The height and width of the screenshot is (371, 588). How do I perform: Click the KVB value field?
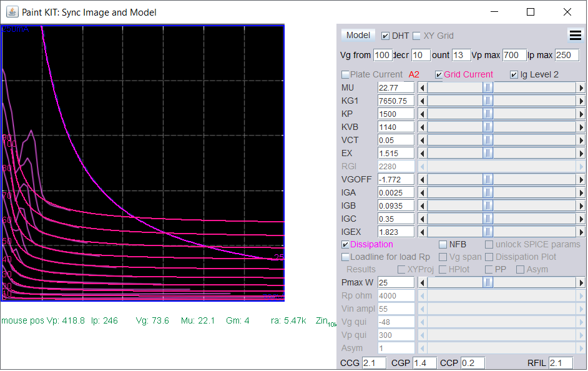tap(396, 127)
